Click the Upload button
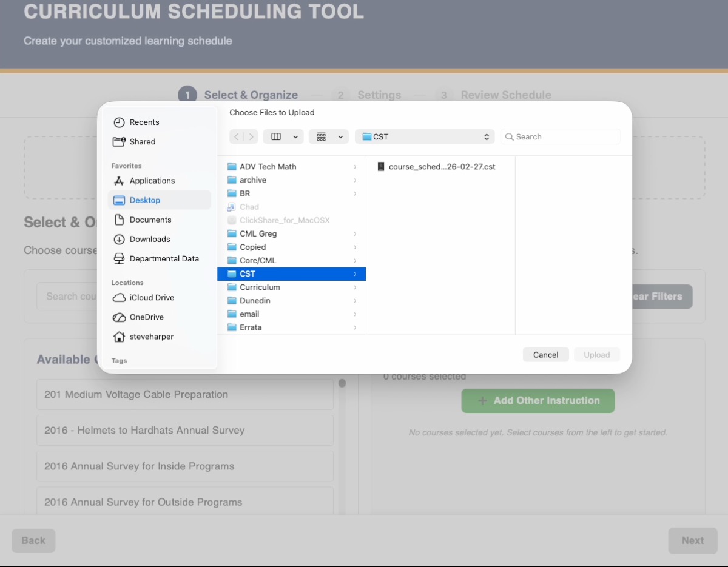 pos(596,355)
